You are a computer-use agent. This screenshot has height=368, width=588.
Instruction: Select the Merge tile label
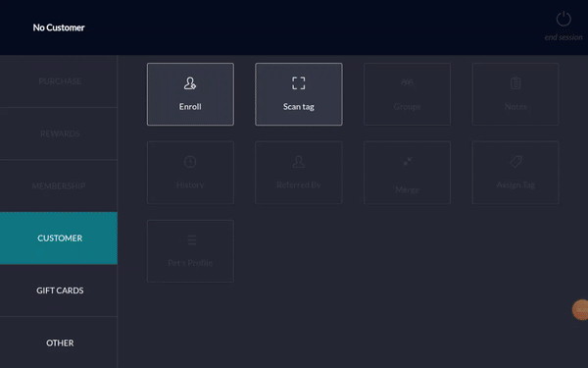point(408,189)
